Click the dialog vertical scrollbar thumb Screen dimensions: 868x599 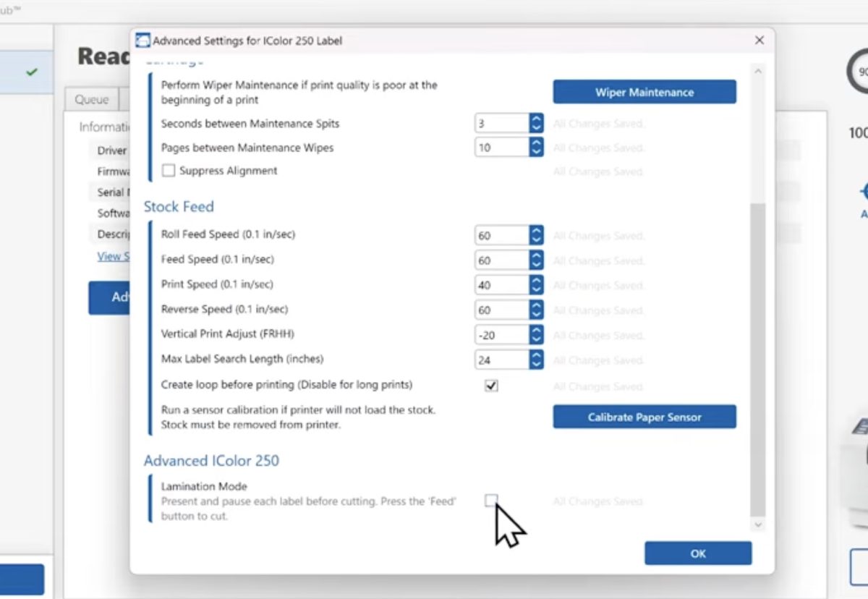tap(758, 359)
